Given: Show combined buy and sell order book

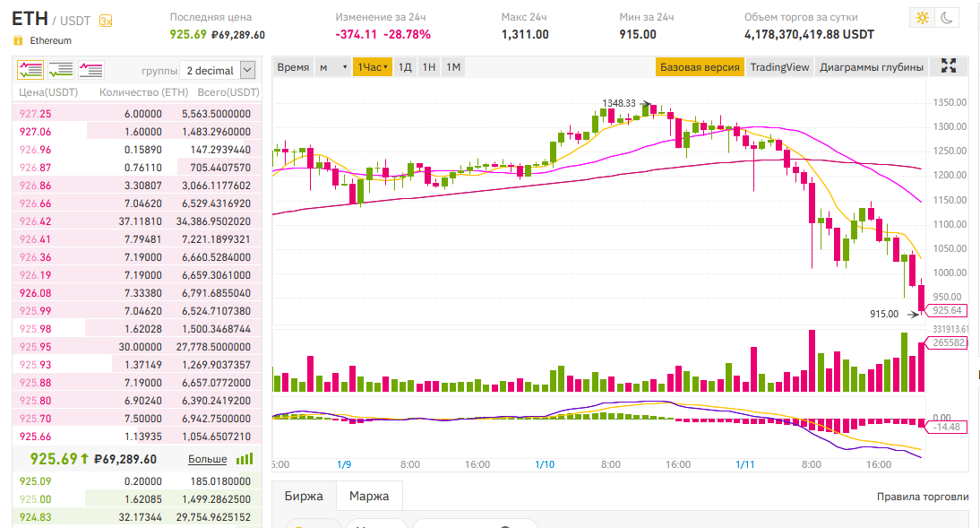Looking at the screenshot, I should [x=30, y=69].
